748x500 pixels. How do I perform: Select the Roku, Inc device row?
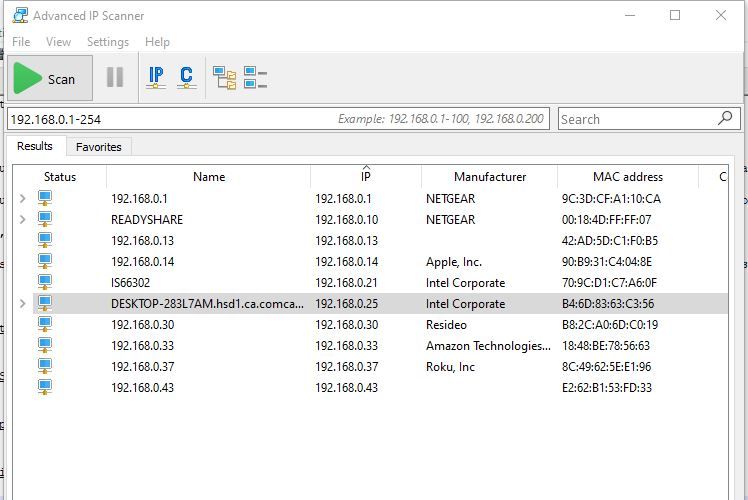450,367
